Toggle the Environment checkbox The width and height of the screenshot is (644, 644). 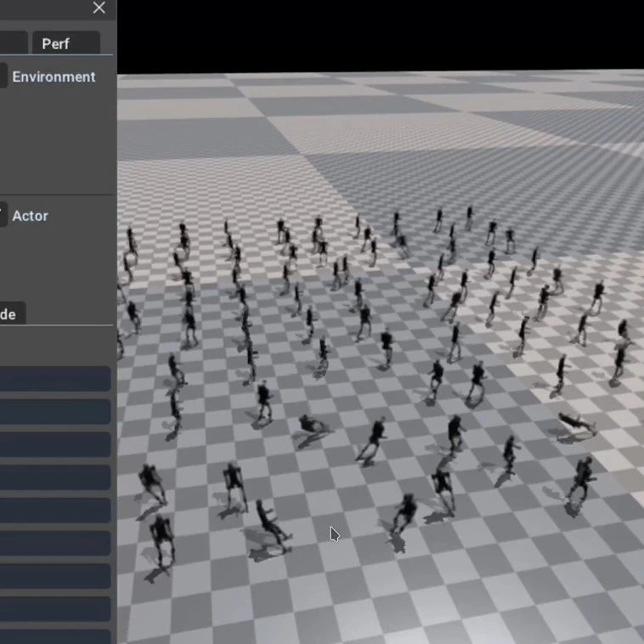click(3, 76)
